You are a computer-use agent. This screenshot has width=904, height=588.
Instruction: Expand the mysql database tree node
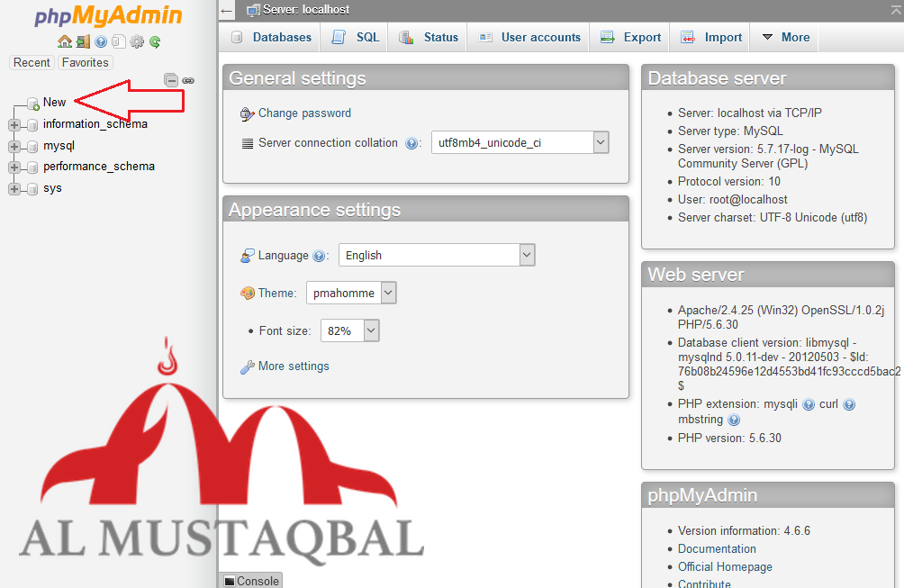tap(13, 145)
